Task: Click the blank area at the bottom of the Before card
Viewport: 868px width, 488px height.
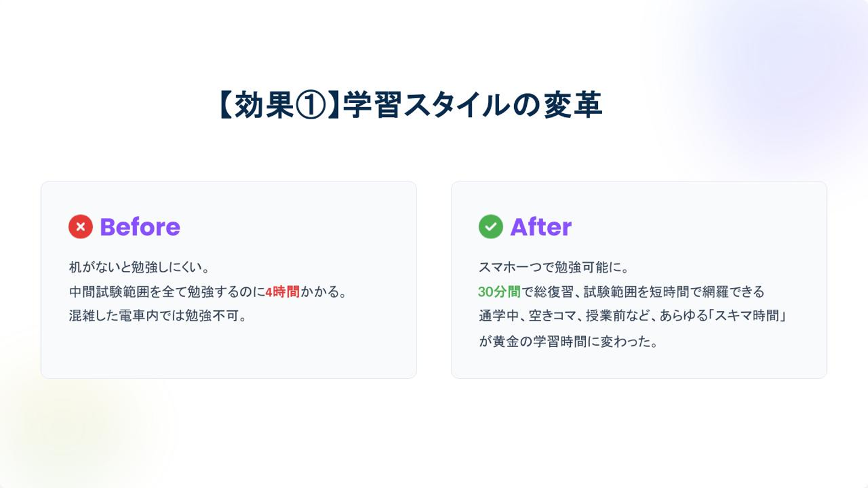Action: [x=228, y=355]
